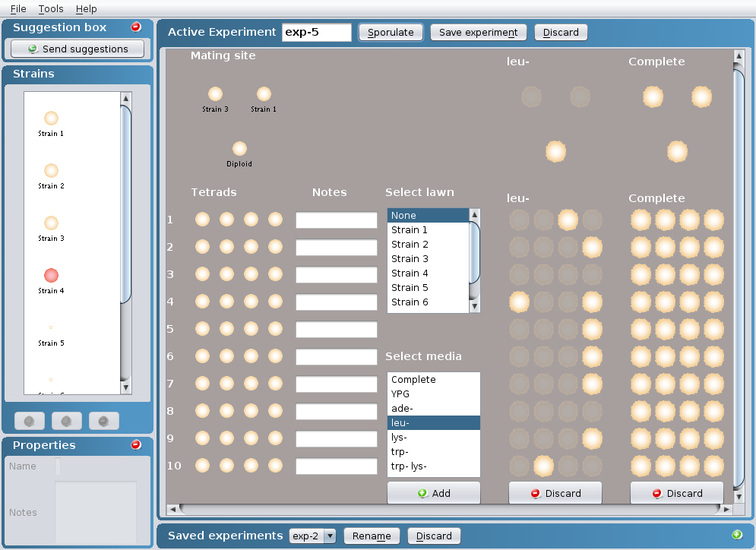Discard the active experiment via top Discard button

561,33
